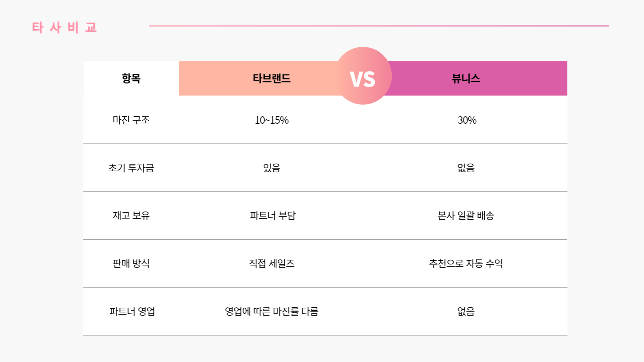The image size is (644, 362).
Task: Click the 있음 cell
Action: pyautogui.click(x=272, y=168)
